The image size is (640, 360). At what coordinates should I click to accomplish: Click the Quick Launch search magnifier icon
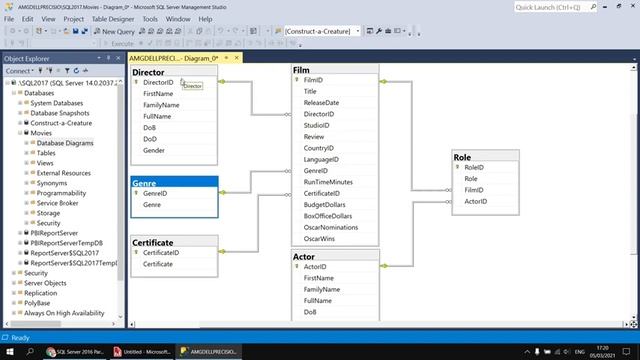point(593,7)
